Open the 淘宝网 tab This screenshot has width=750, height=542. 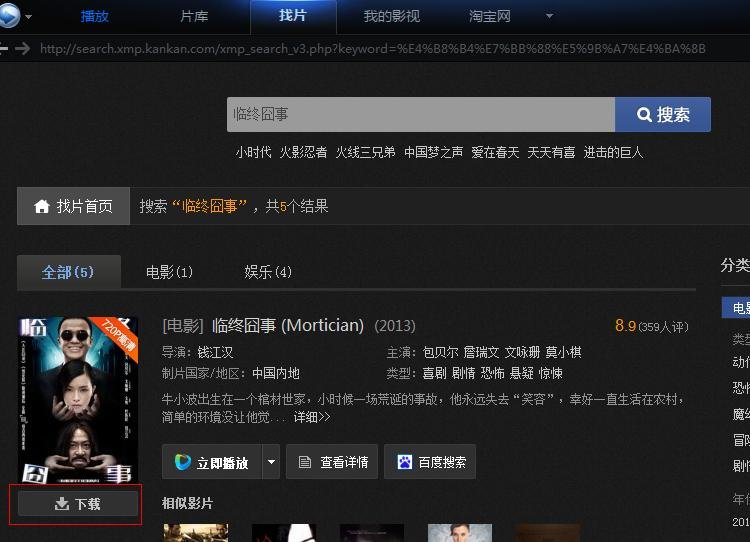tap(490, 16)
